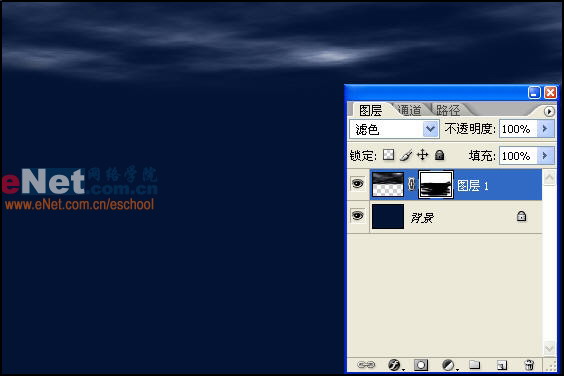Toggle lock all (padlock icon)
This screenshot has width=564, height=376.
[x=439, y=155]
